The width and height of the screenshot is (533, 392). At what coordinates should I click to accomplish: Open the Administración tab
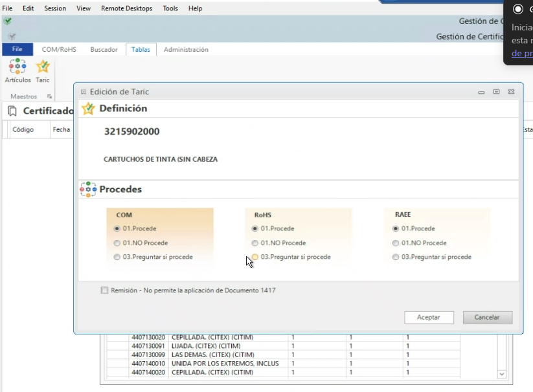186,49
